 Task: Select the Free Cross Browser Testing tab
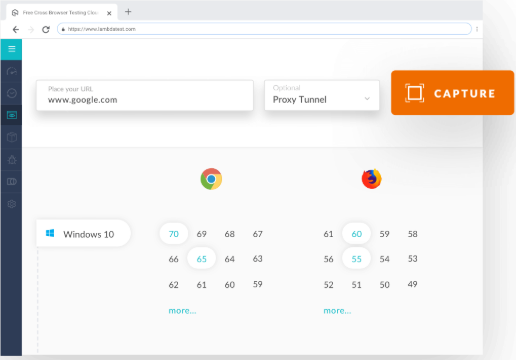click(x=62, y=13)
